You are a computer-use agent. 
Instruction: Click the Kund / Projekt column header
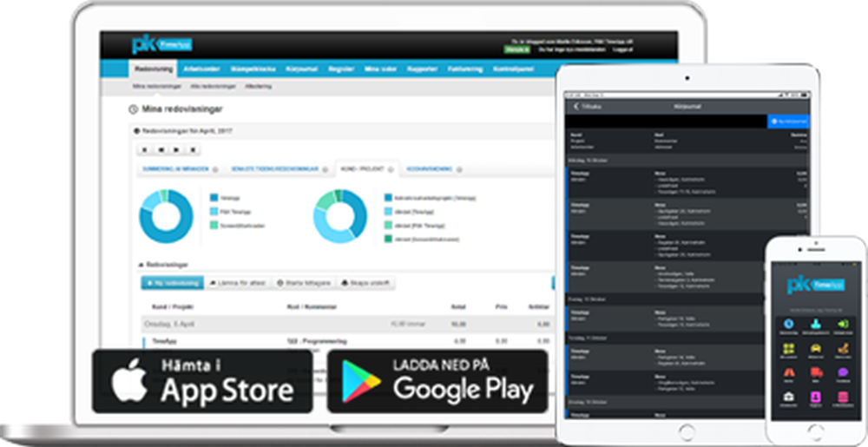173,306
